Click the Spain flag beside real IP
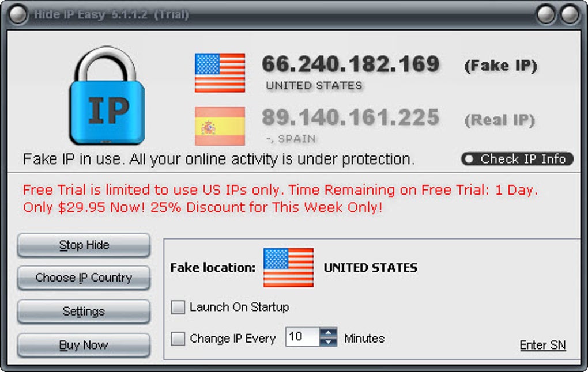Screen dimensions: 588x372 click(220, 126)
